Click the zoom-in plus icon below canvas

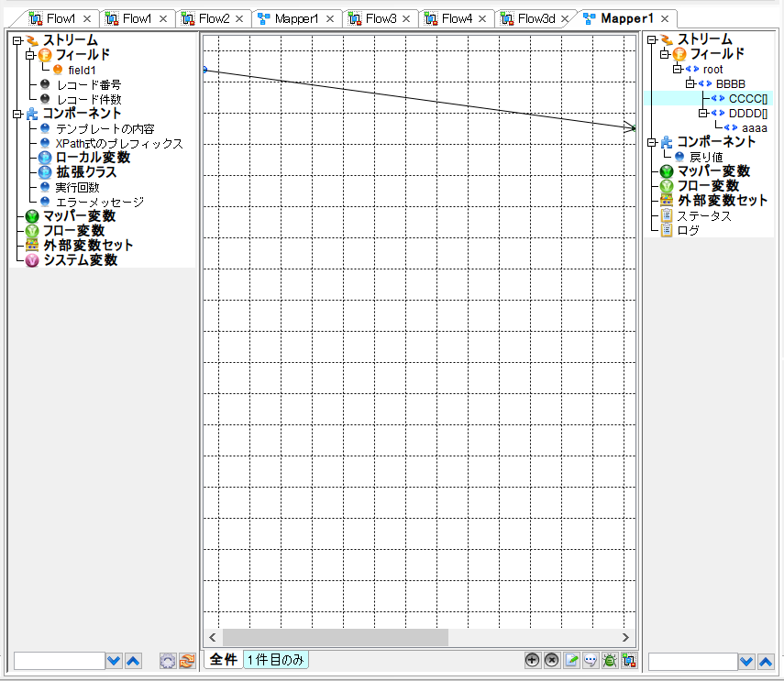532,660
